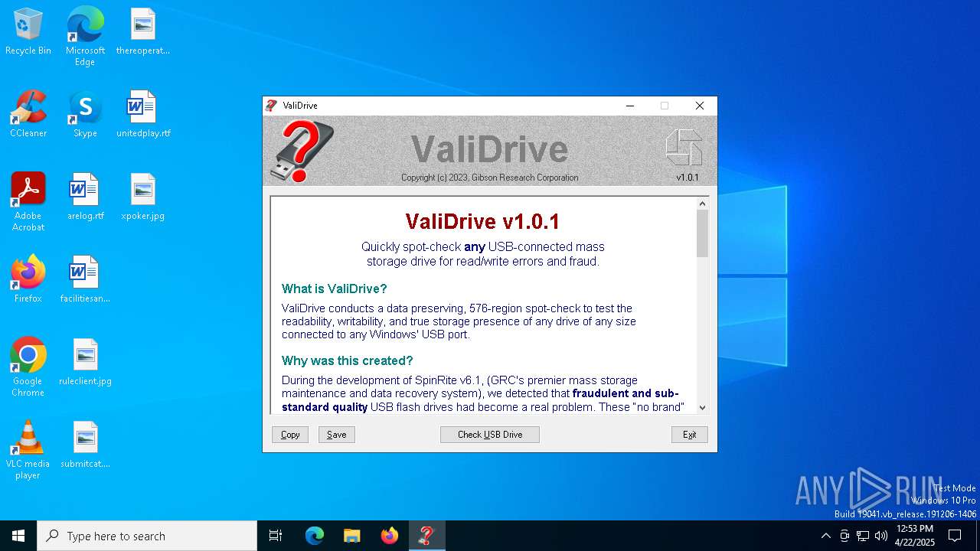Screen dimensions: 980x551
Task: Open Task View from the taskbar
Action: 276,536
